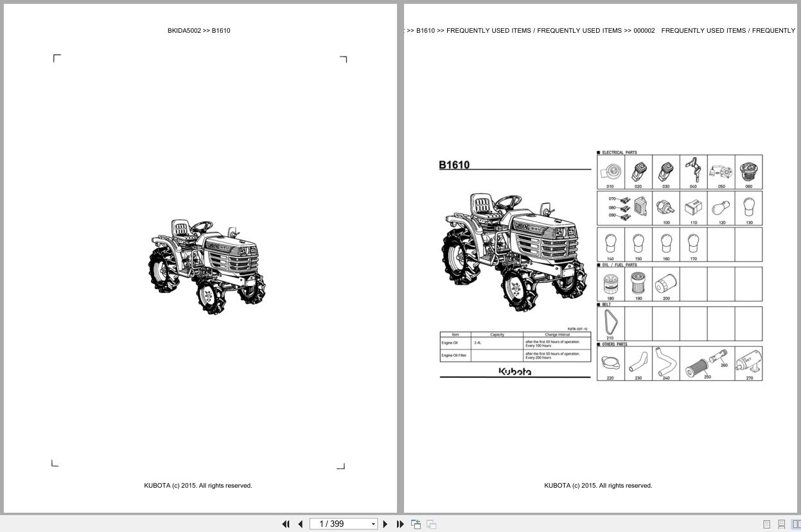Click the 'BELT' section label
Screen dimensions: 801x532
(x=606, y=305)
